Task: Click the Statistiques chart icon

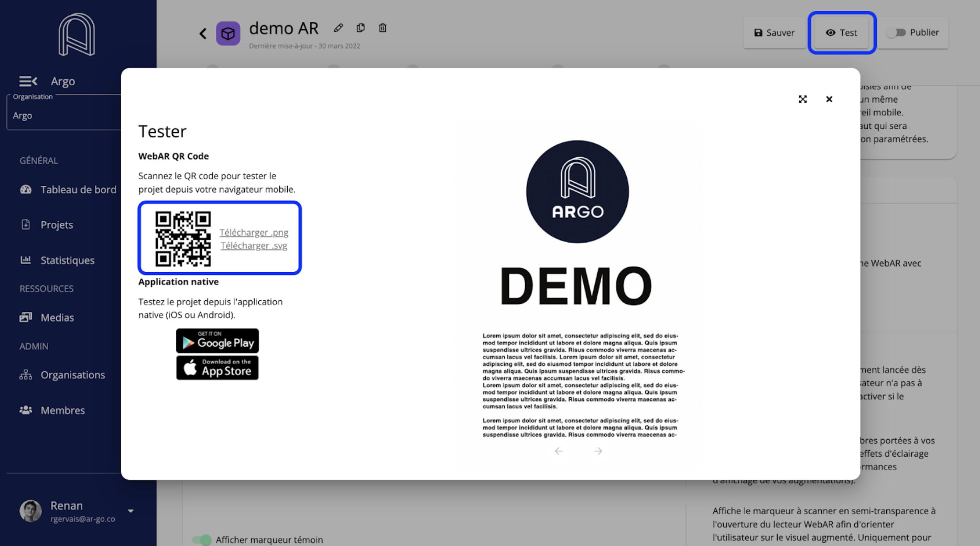Action: (x=26, y=259)
